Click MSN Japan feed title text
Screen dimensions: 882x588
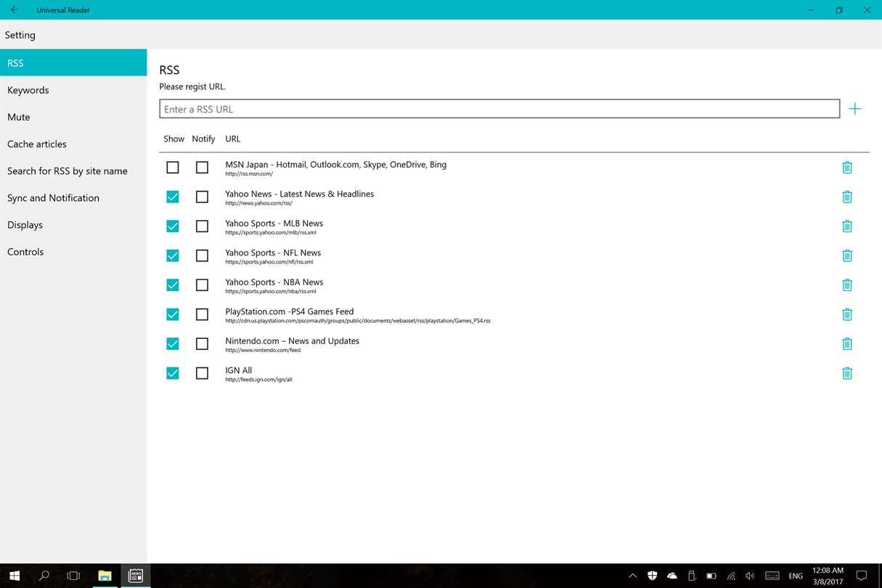pos(335,164)
